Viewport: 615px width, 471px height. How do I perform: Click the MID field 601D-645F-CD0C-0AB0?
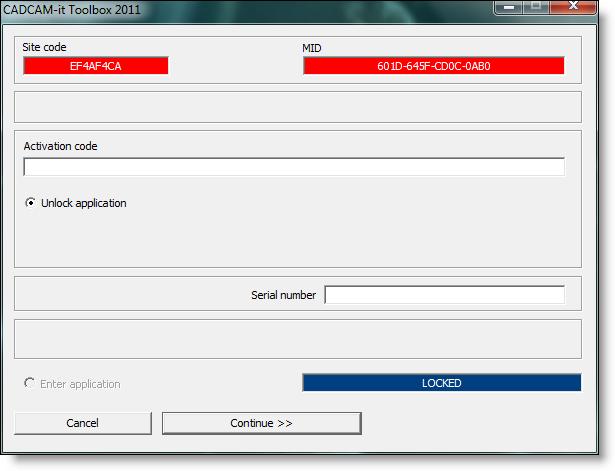click(434, 66)
